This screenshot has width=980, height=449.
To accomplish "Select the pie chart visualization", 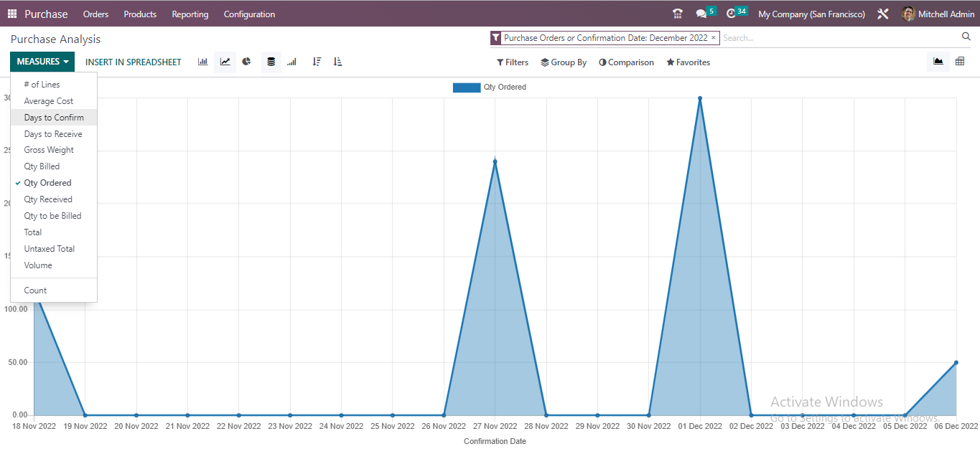I will click(246, 62).
